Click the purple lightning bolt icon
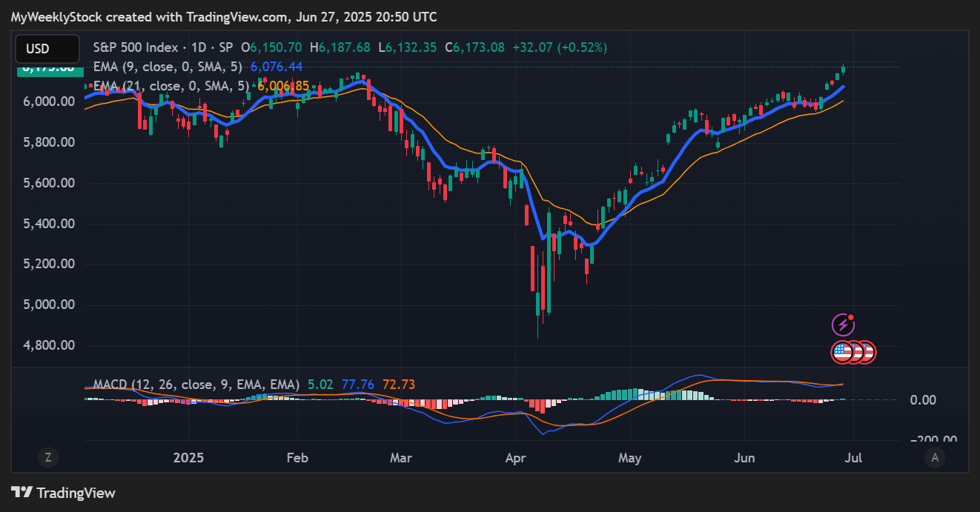The image size is (980, 512). 843,324
